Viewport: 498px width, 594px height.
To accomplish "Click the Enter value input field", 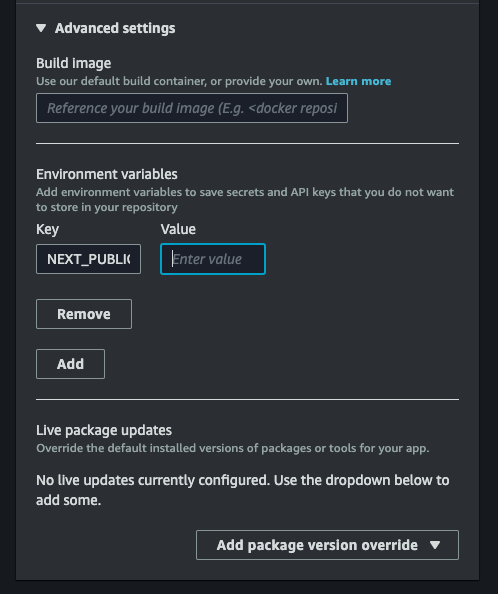I will click(x=213, y=259).
